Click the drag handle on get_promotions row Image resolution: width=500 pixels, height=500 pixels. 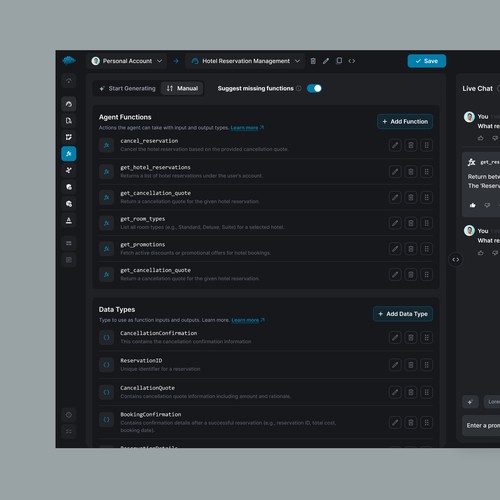426,249
